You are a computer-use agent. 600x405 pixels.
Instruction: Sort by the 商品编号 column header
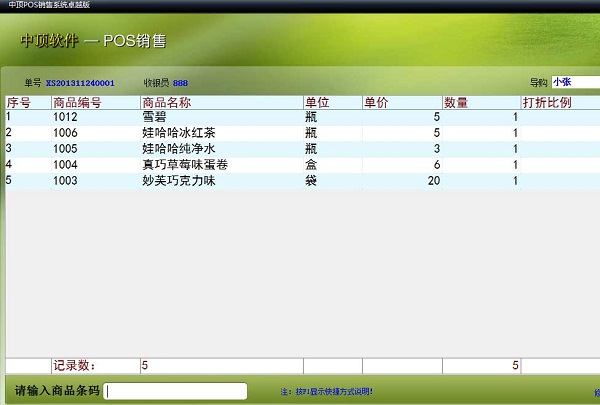click(96, 103)
